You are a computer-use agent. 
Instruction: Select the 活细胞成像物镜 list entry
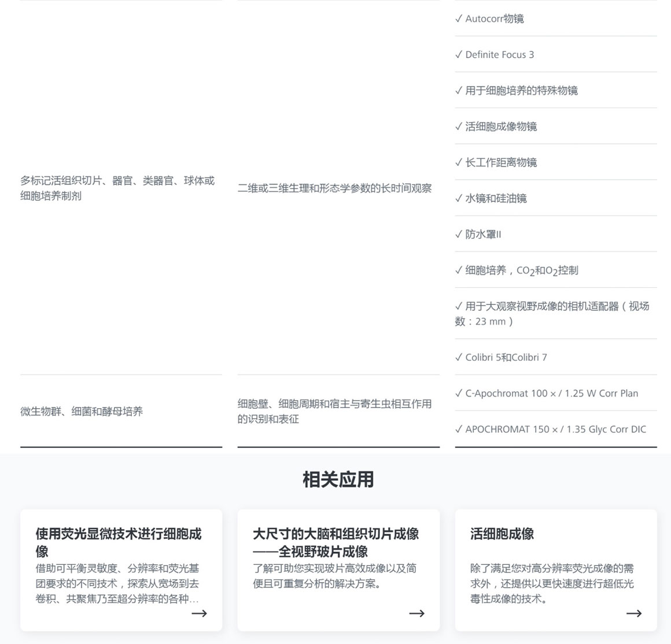coord(500,126)
